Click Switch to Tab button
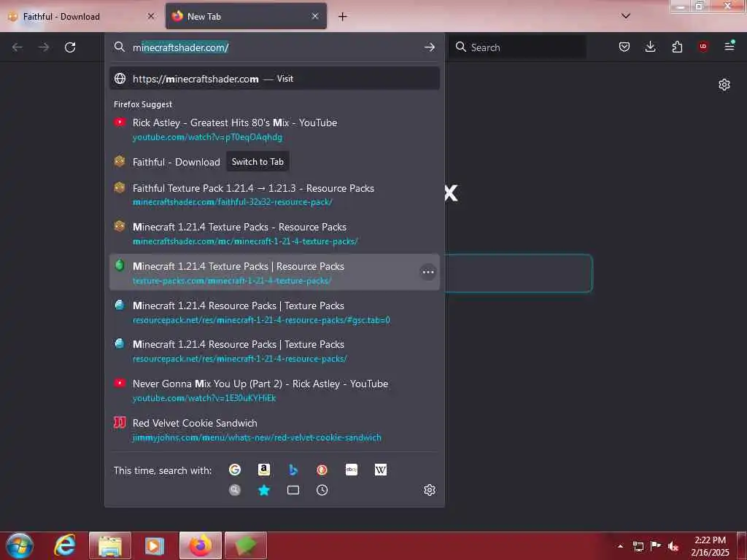The height and width of the screenshot is (560, 747). [x=258, y=162]
